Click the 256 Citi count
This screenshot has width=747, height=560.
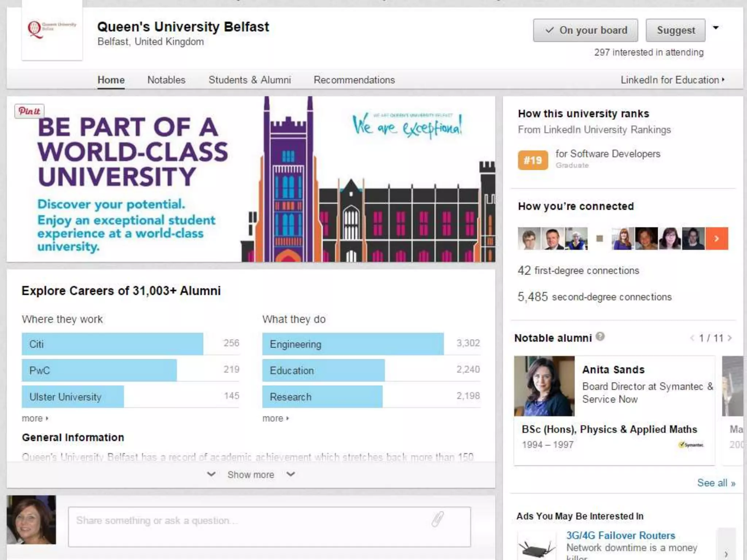point(231,343)
